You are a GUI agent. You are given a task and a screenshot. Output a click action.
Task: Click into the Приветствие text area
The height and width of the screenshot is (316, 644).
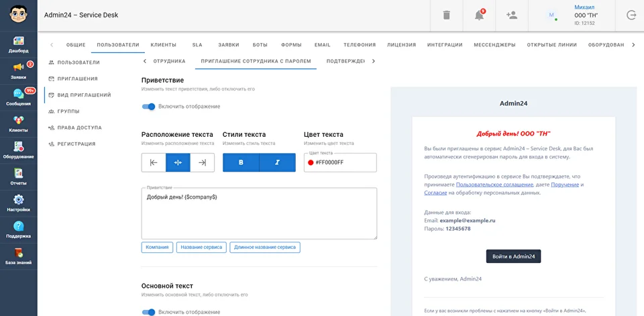[259, 213]
